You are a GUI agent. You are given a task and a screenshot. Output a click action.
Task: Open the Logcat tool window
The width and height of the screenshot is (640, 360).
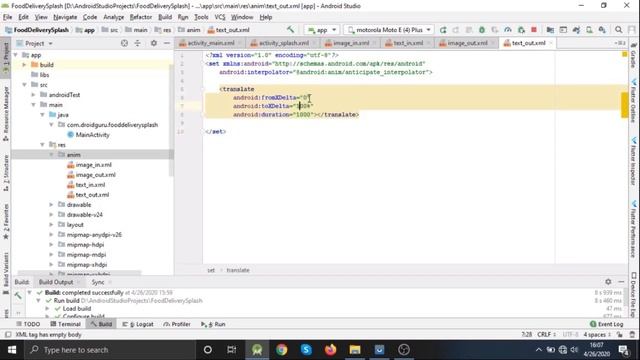pyautogui.click(x=138, y=324)
